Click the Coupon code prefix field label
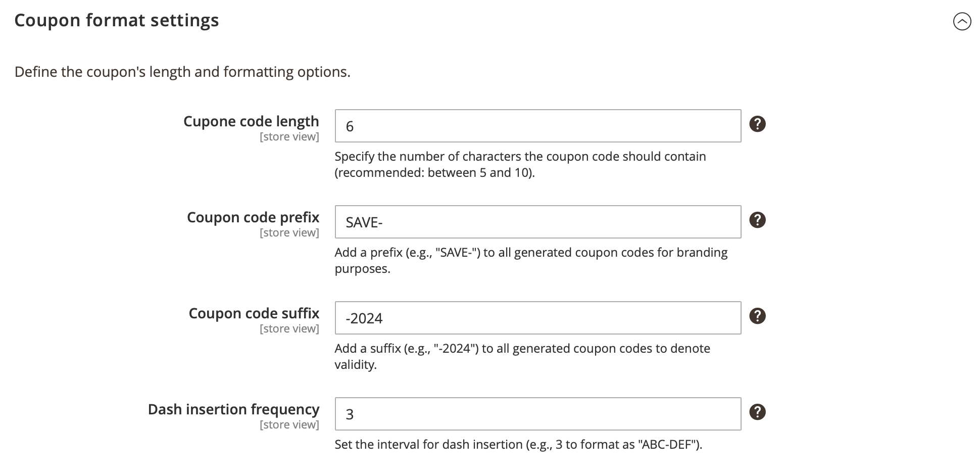The width and height of the screenshot is (980, 475). (x=253, y=217)
